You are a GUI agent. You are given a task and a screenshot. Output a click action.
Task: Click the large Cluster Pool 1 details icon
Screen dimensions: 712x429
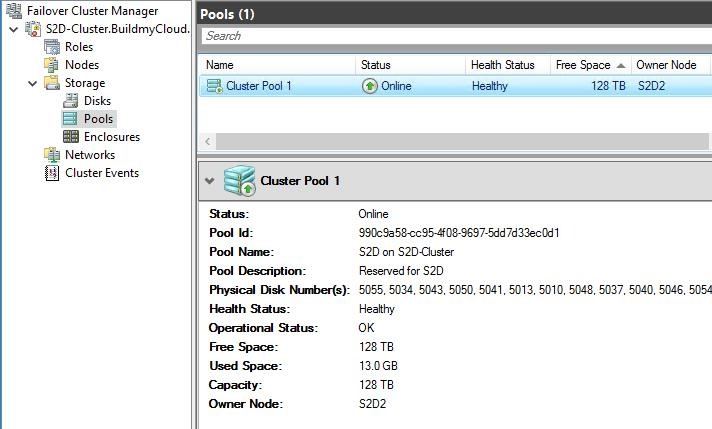coord(239,180)
